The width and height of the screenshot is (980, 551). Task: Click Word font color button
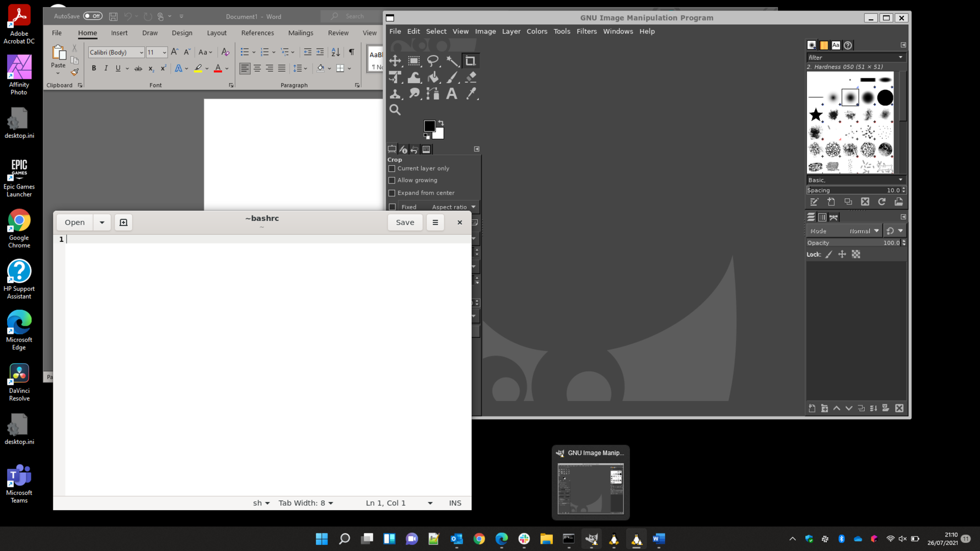(x=218, y=68)
